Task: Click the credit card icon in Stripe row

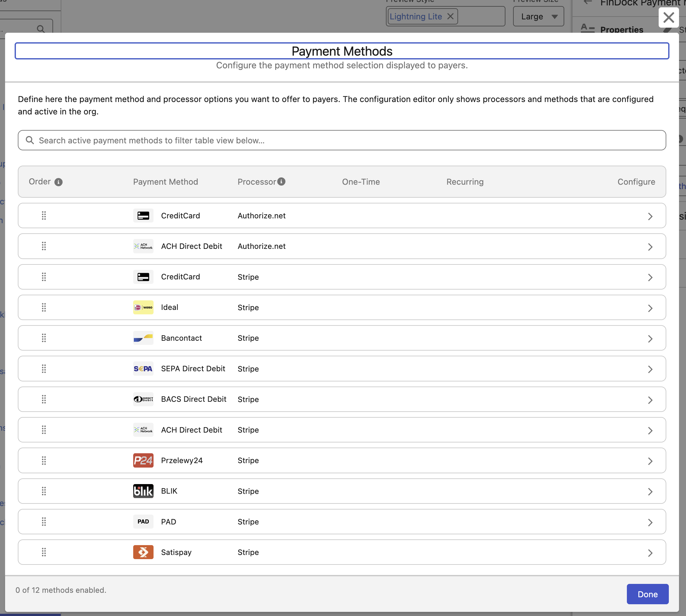Action: pos(143,277)
